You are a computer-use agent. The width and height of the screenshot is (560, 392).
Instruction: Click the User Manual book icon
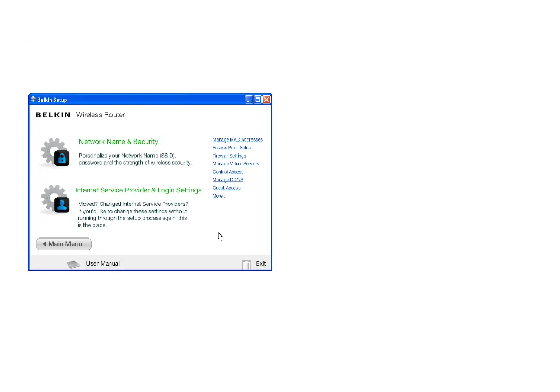point(73,264)
